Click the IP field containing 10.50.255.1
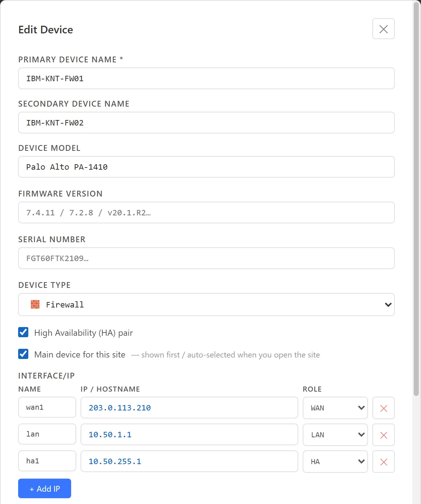This screenshot has width=421, height=504. click(x=189, y=461)
